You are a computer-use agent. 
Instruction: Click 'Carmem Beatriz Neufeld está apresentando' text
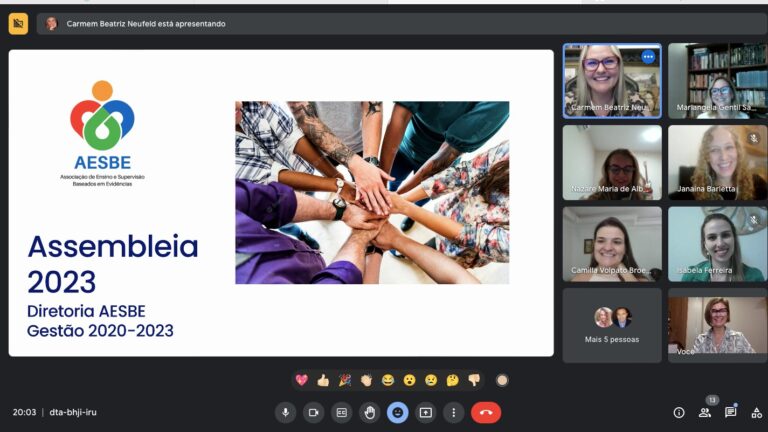coord(146,24)
